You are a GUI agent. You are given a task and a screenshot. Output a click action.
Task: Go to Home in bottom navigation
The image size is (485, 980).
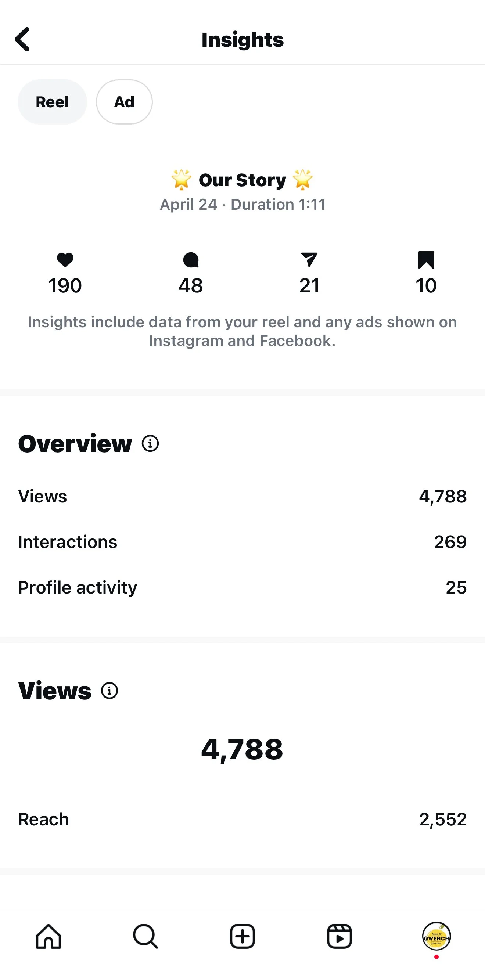coord(48,936)
